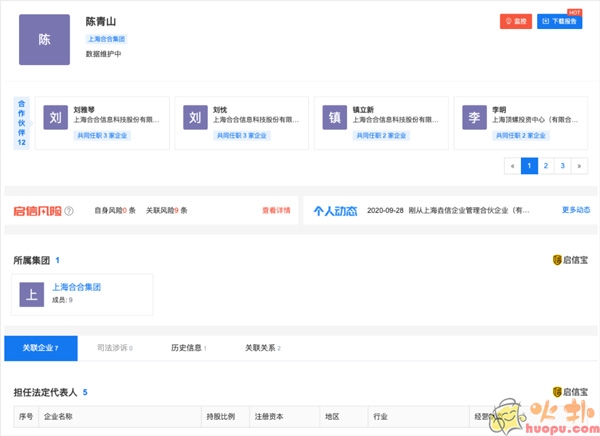Switch to the 司法涉诉 tab
This screenshot has width=600, height=436.
pyautogui.click(x=114, y=348)
